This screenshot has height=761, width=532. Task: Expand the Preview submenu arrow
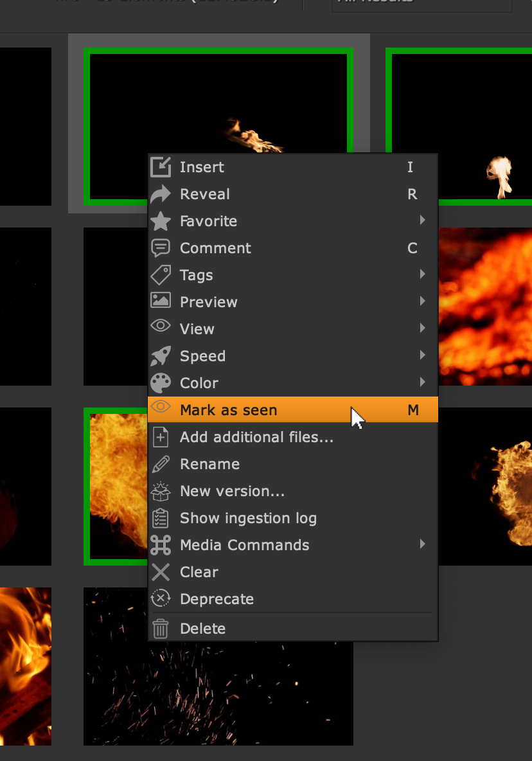(422, 301)
